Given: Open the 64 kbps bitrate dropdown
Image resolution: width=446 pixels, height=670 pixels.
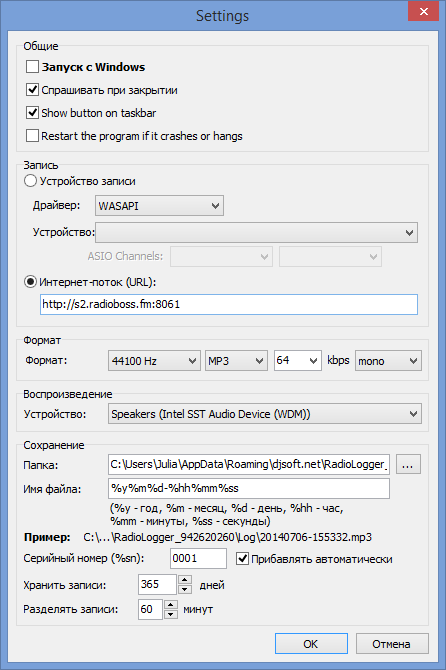Looking at the screenshot, I should (x=298, y=361).
